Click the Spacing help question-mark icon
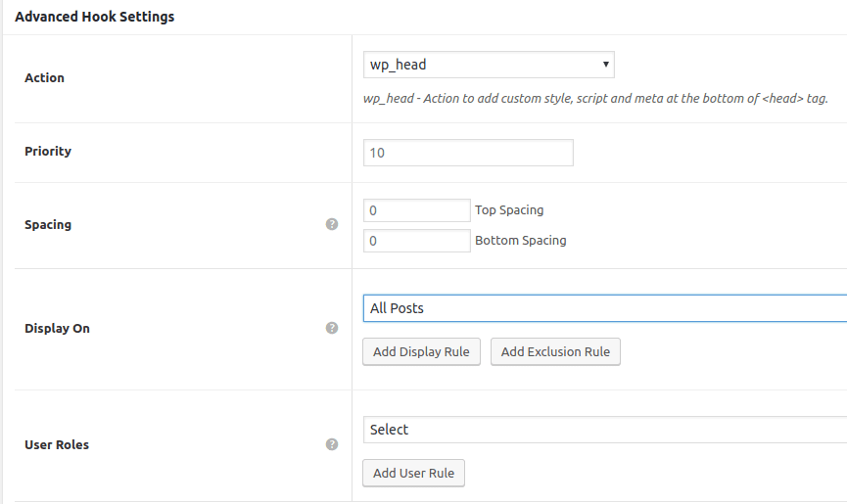 pos(332,224)
